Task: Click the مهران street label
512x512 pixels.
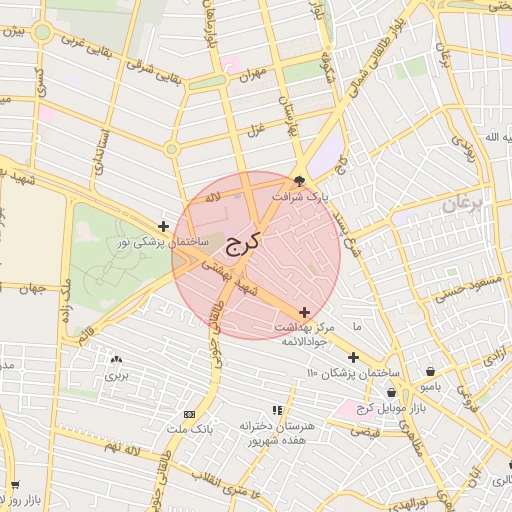Action: (x=253, y=75)
